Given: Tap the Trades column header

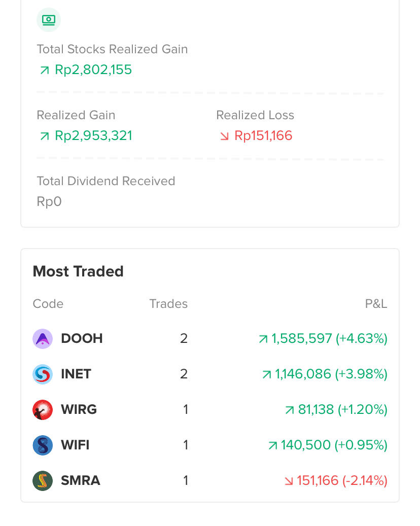Looking at the screenshot, I should pos(168,304).
